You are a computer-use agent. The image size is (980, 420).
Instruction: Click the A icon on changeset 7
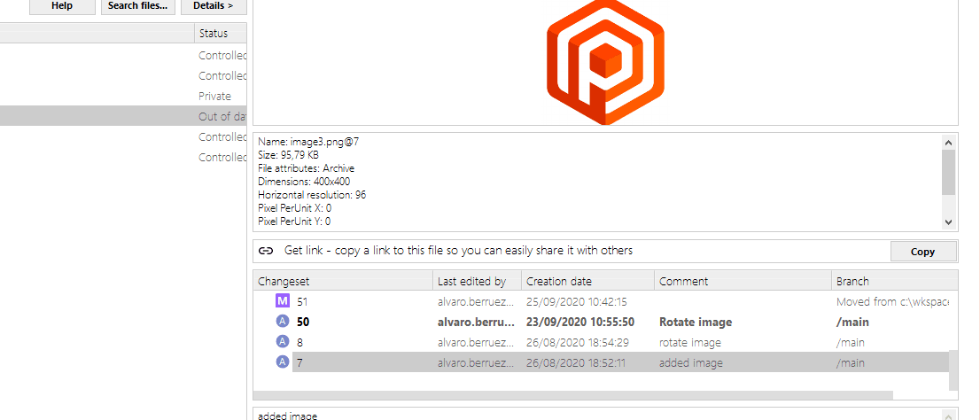click(283, 362)
